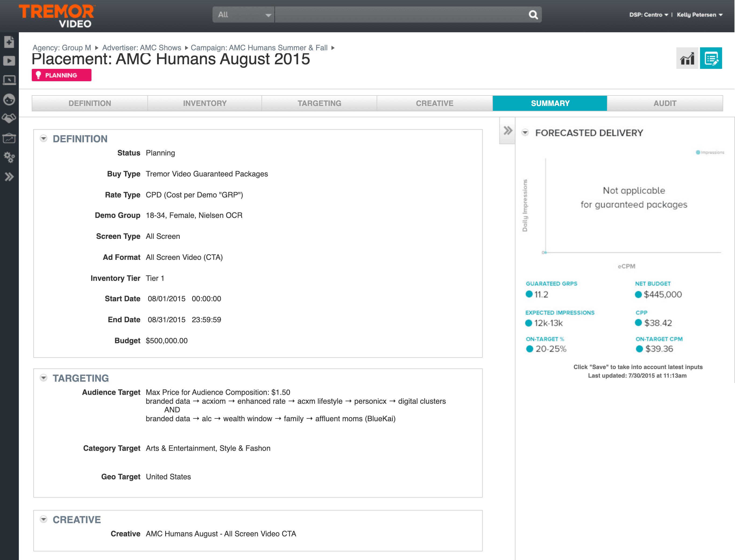Image resolution: width=735 pixels, height=560 pixels.
Task: Click the Screen Type value All Screen
Action: [163, 236]
